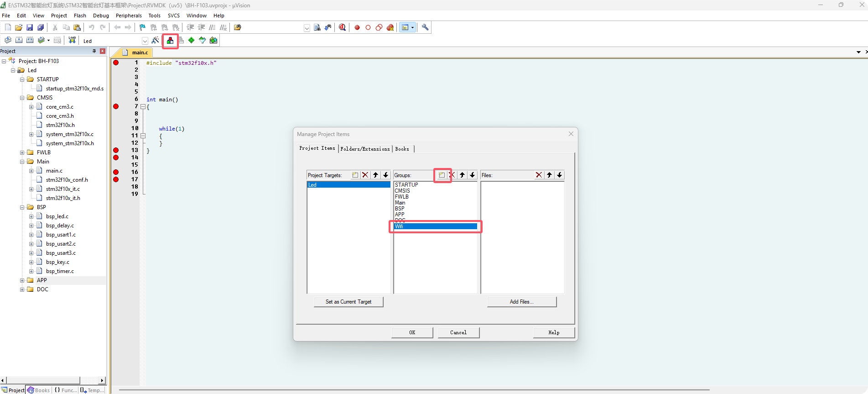The image size is (868, 394).
Task: Click the Add Files... button
Action: point(521,302)
